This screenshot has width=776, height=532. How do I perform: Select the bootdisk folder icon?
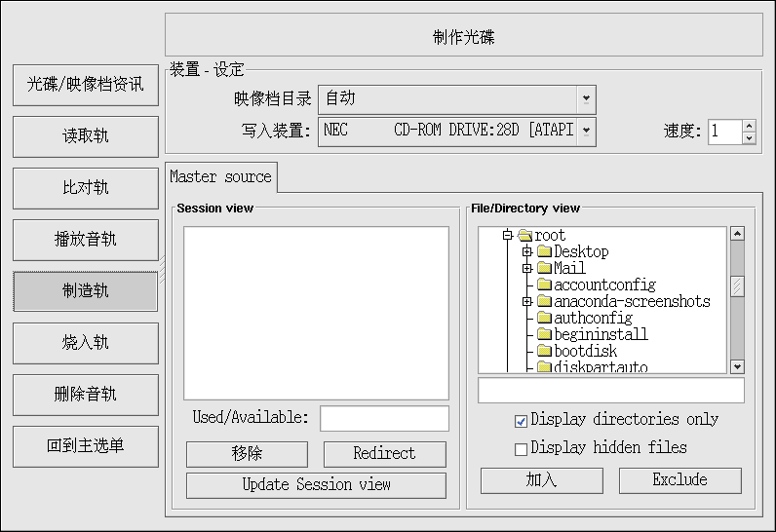coord(544,351)
